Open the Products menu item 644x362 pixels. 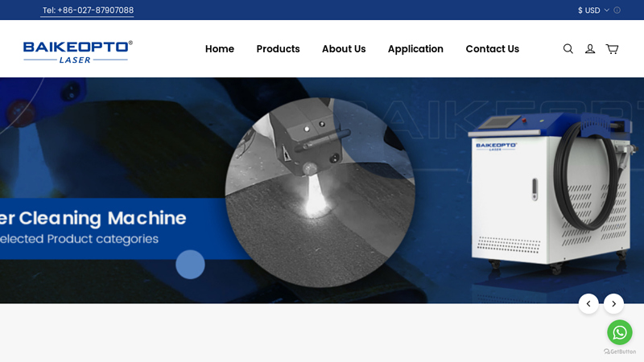[x=278, y=49]
